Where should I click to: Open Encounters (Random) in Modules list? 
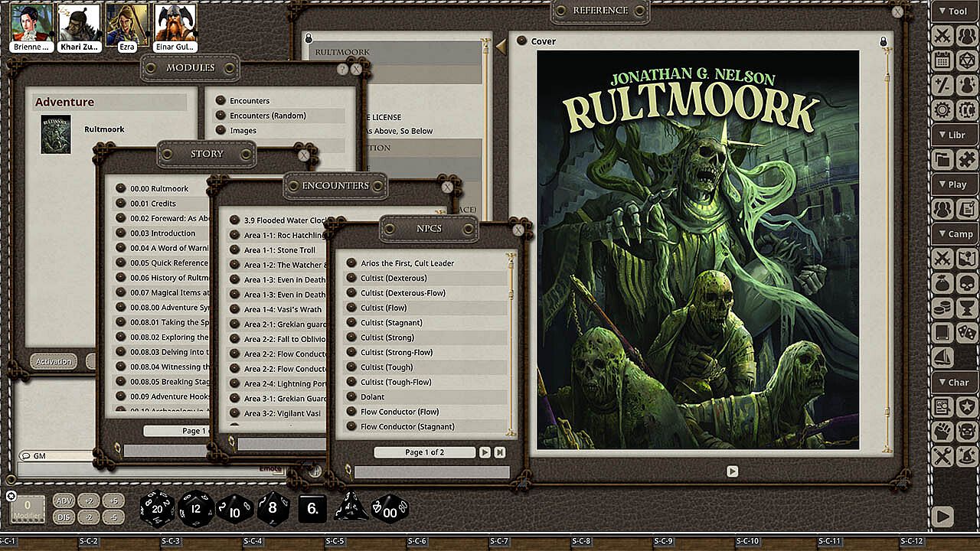coord(267,116)
